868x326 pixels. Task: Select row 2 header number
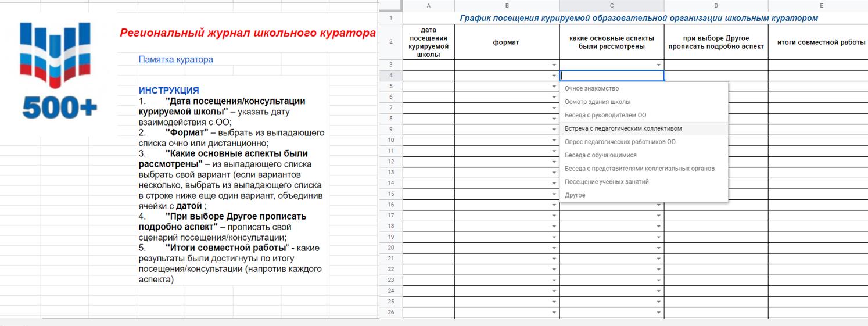tap(390, 42)
